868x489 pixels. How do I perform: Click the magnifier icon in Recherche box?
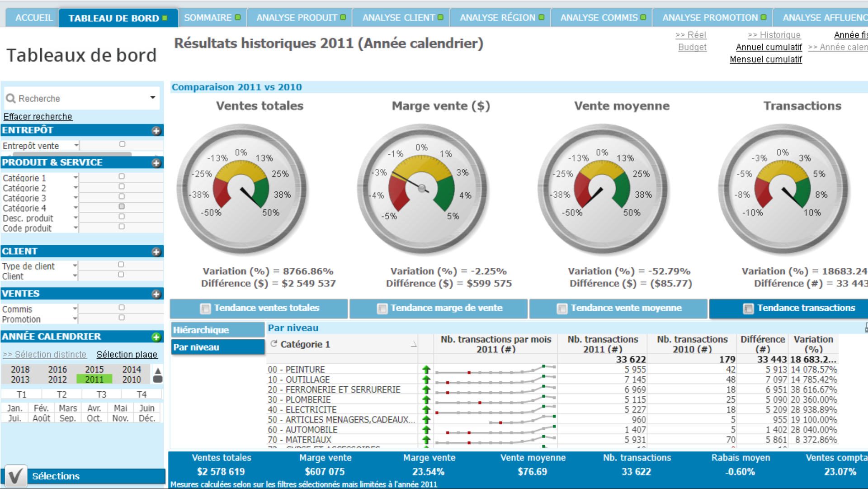point(11,98)
